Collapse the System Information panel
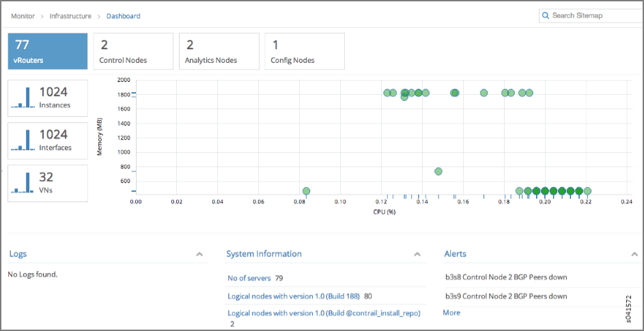Screen dimensions: 644x331 tap(417, 254)
